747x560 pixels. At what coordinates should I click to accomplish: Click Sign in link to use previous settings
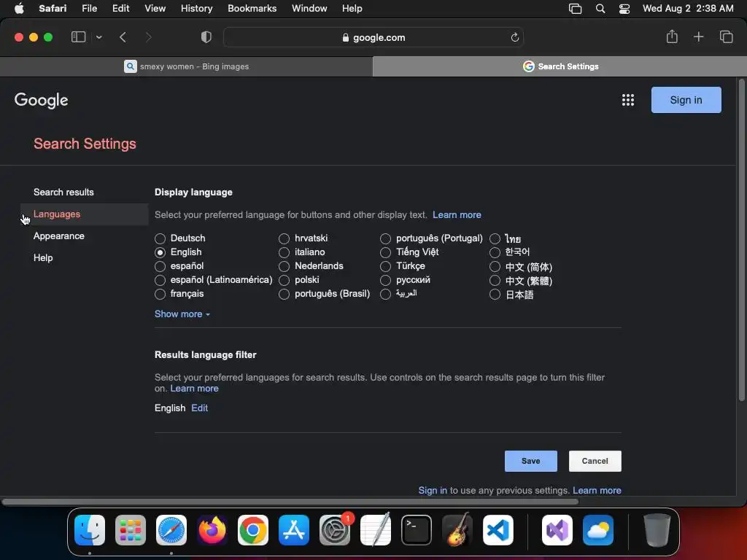[x=433, y=490]
